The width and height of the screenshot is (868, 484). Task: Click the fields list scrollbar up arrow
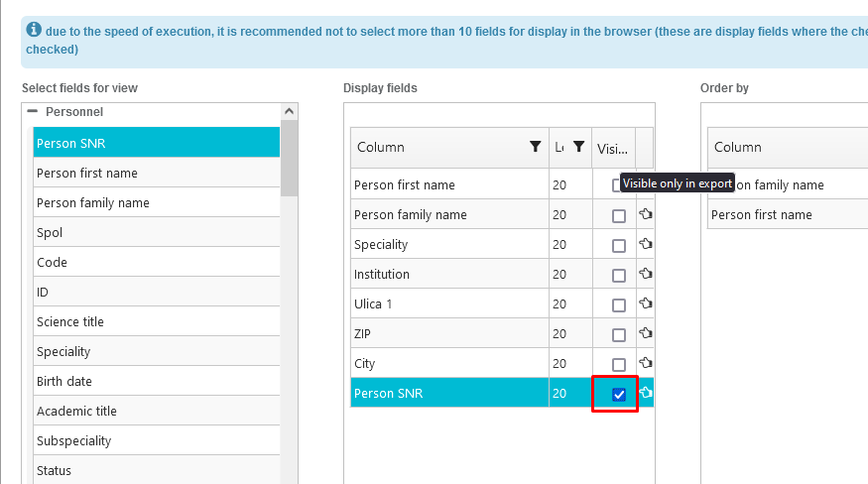pos(289,112)
